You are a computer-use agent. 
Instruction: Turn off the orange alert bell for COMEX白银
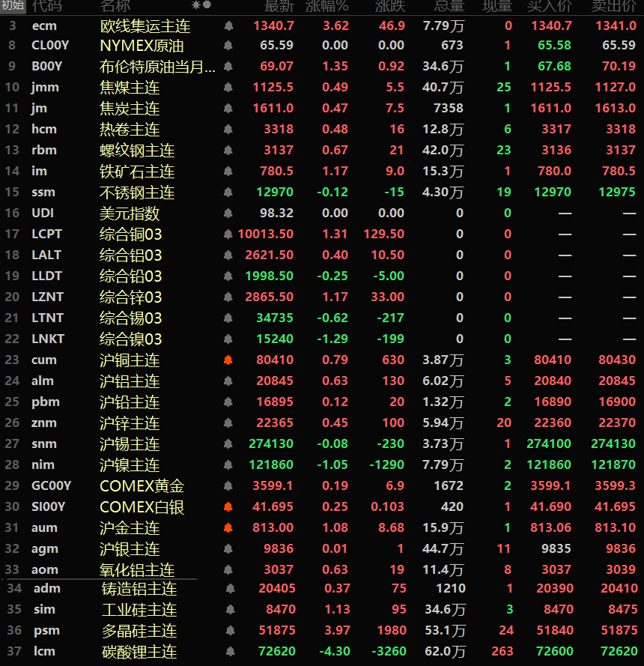pyautogui.click(x=228, y=507)
